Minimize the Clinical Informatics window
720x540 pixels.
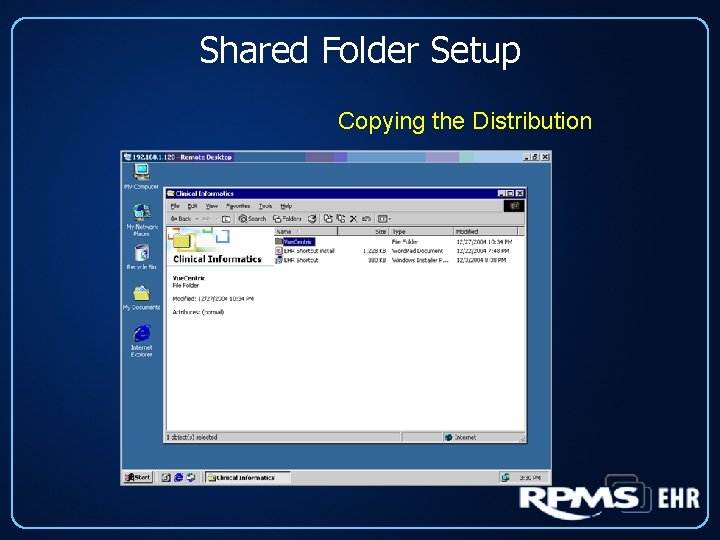tap(501, 193)
